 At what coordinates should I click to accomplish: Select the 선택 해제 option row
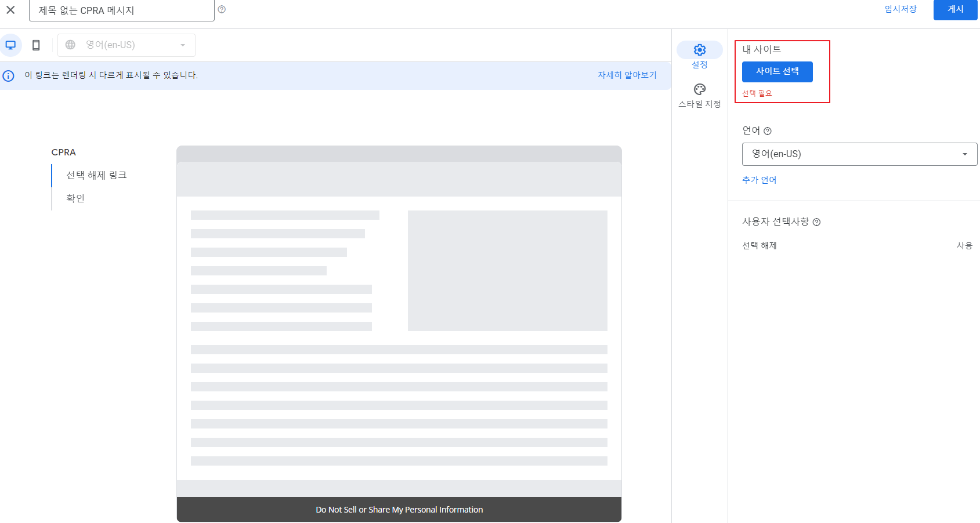857,246
